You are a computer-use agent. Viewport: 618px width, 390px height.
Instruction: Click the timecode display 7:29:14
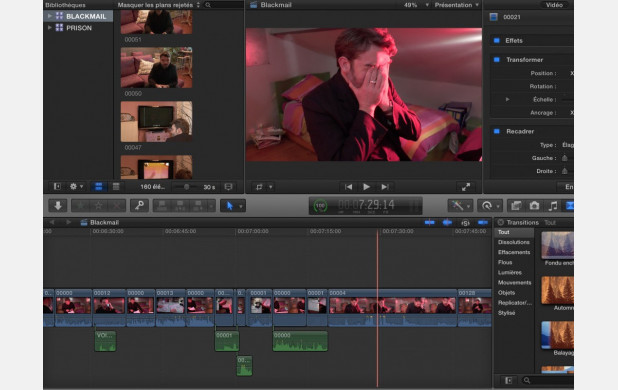click(366, 205)
